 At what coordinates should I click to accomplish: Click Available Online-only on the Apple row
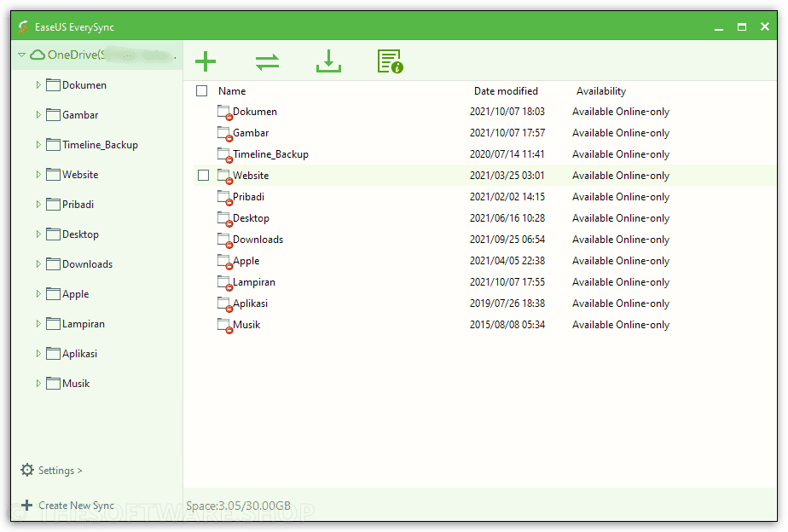(x=621, y=261)
